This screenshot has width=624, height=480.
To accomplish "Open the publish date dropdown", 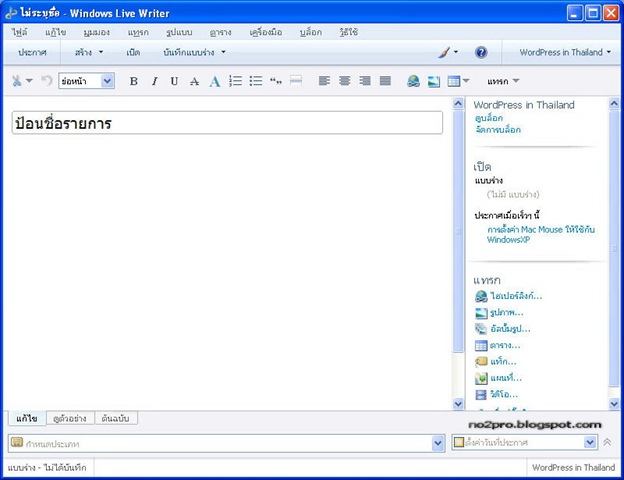I will pos(590,442).
